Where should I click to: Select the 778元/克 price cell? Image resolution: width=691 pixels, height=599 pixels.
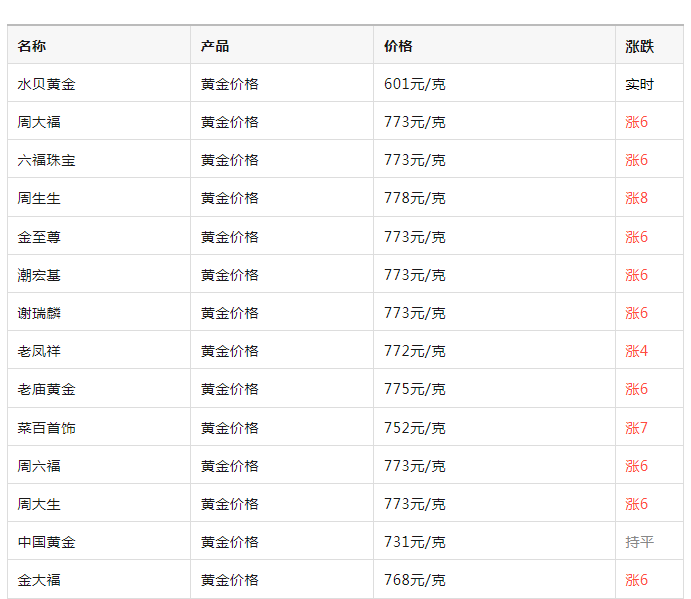(x=415, y=198)
